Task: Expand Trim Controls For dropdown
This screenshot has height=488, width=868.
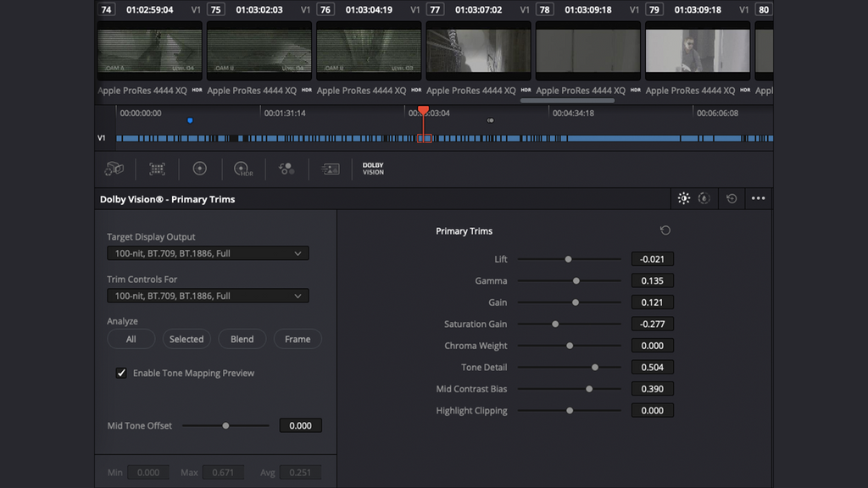Action: pyautogui.click(x=209, y=296)
